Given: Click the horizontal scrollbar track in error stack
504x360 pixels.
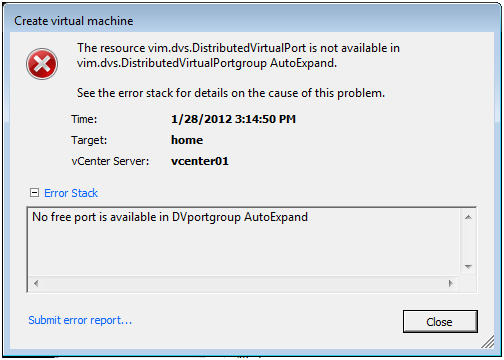Looking at the screenshot, I should tap(243, 284).
